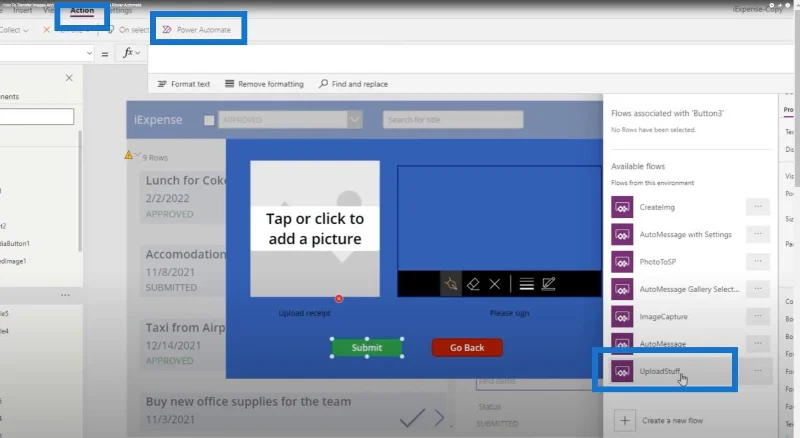Click the iExpense header title
Image resolution: width=800 pixels, height=438 pixels.
pyautogui.click(x=158, y=120)
